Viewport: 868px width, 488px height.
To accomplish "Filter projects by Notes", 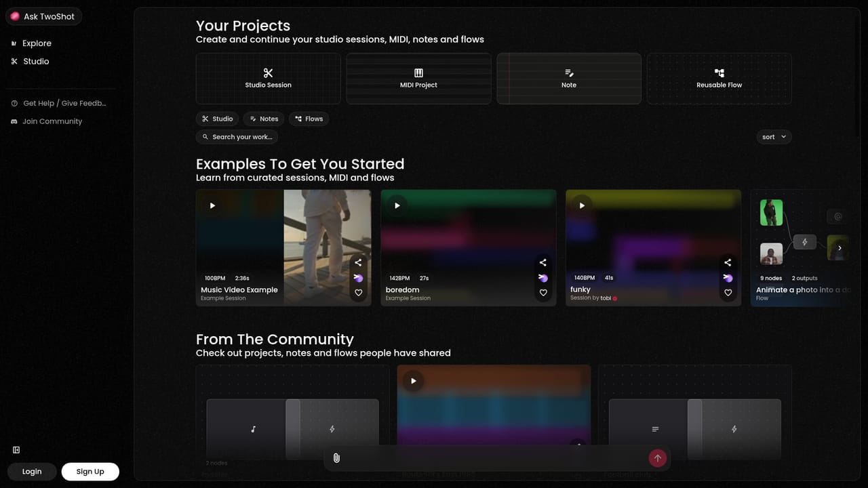I will pyautogui.click(x=263, y=119).
